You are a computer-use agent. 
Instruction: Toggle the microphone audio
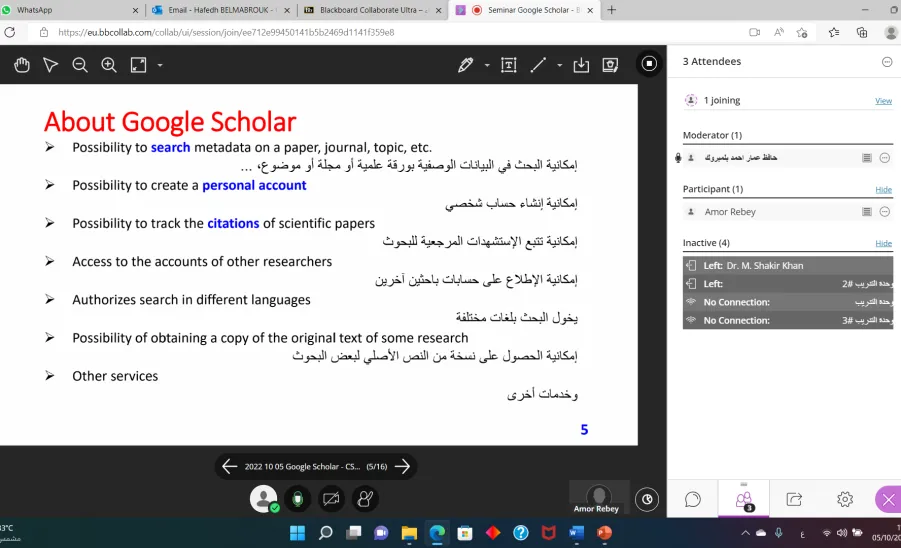(298, 499)
